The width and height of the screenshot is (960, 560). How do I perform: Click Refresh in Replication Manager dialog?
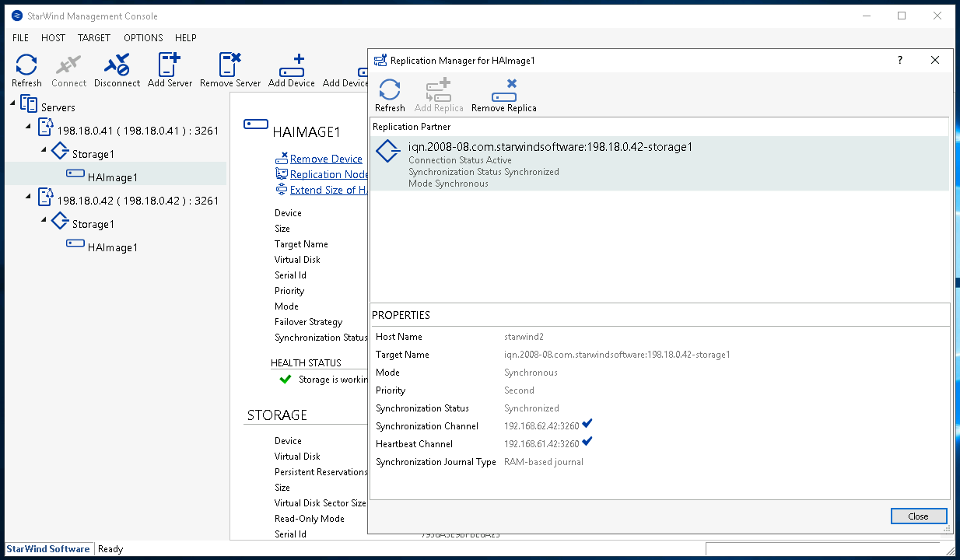click(x=390, y=95)
